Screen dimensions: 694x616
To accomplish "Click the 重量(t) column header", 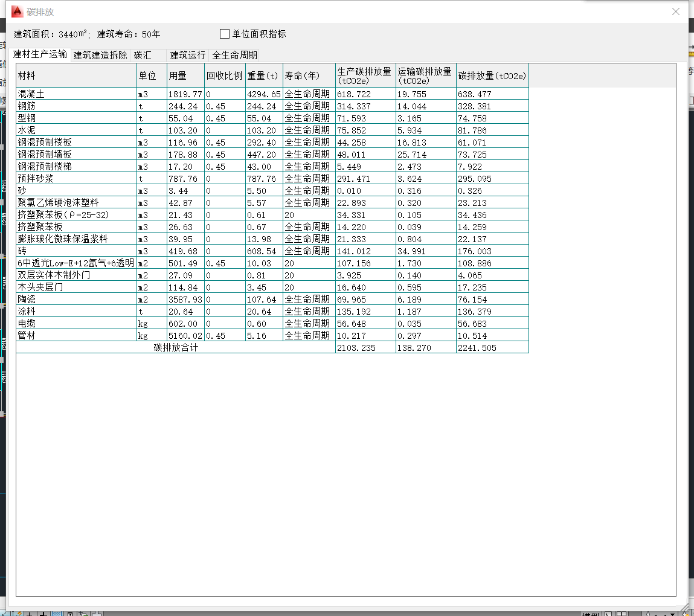I will [263, 75].
